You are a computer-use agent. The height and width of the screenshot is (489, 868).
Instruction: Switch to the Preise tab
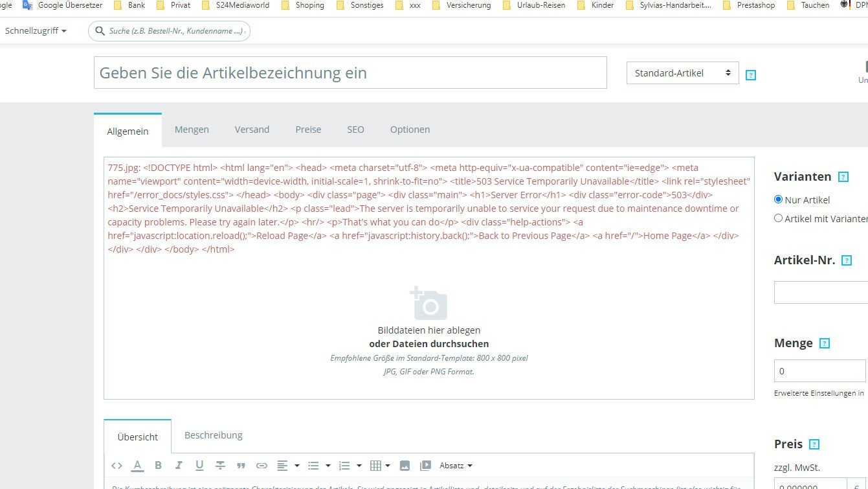(308, 130)
